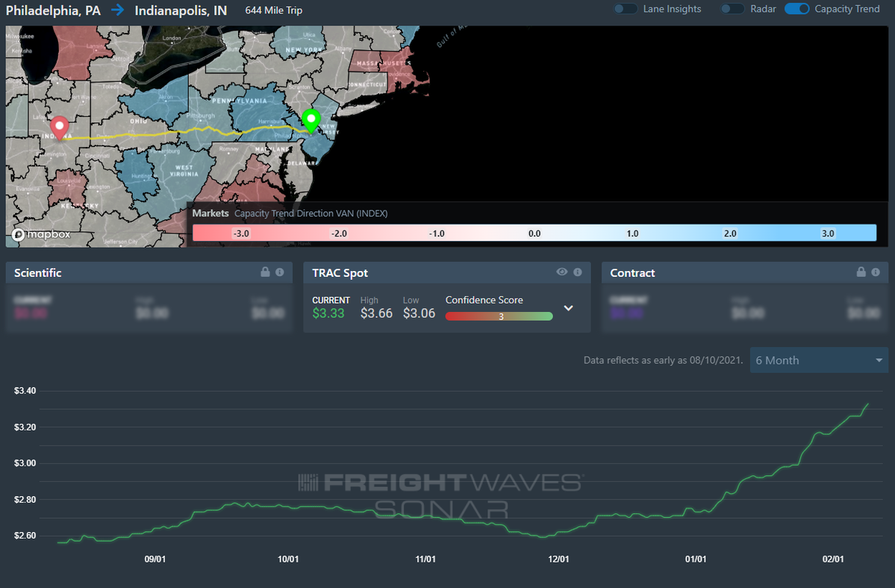
Task: Open the 6 Month time range dropdown
Action: pyautogui.click(x=819, y=360)
